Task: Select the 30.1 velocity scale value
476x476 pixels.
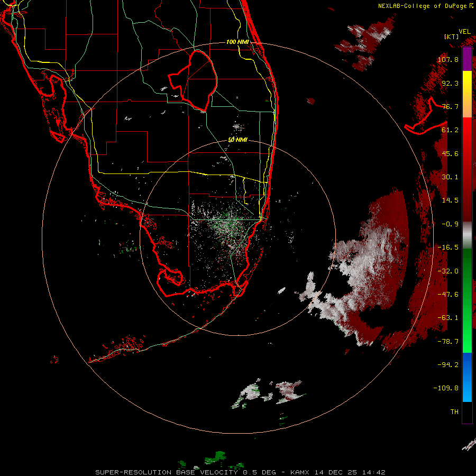Action: click(450, 177)
